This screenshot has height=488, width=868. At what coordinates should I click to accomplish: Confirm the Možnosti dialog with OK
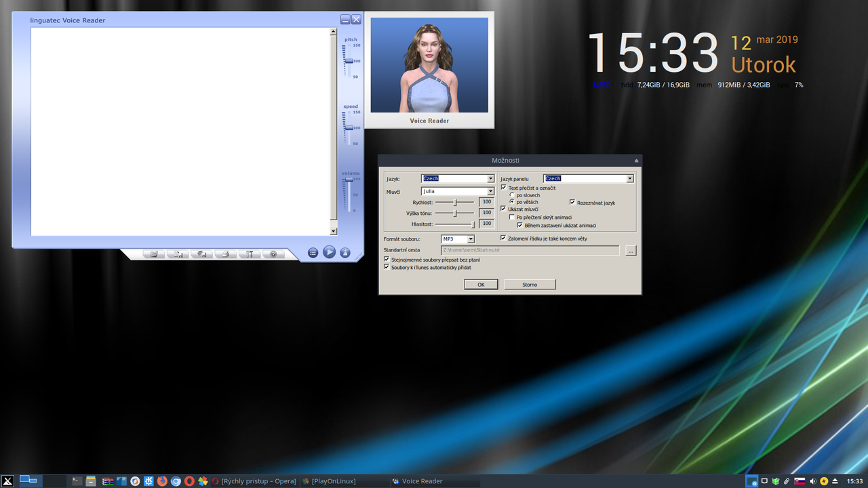tap(481, 285)
